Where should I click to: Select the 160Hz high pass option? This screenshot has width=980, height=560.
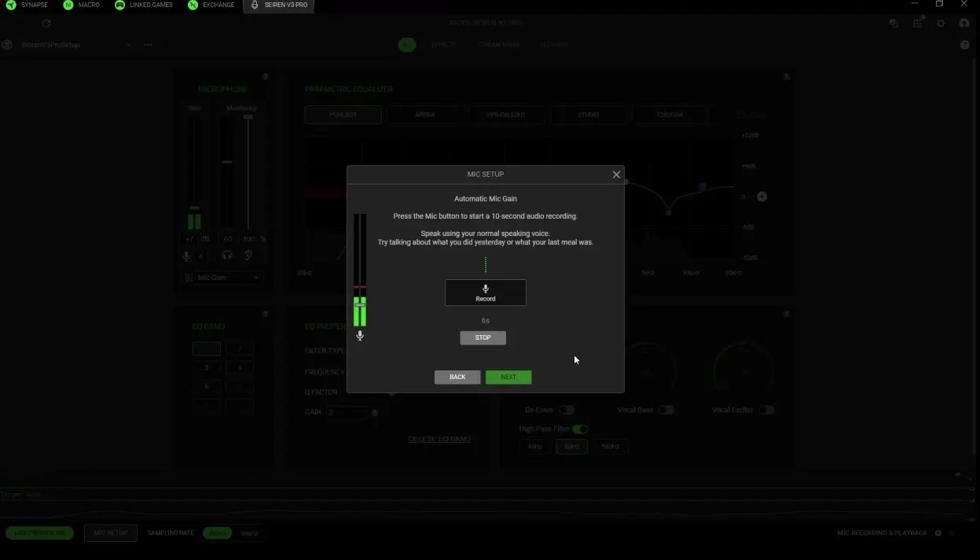611,447
